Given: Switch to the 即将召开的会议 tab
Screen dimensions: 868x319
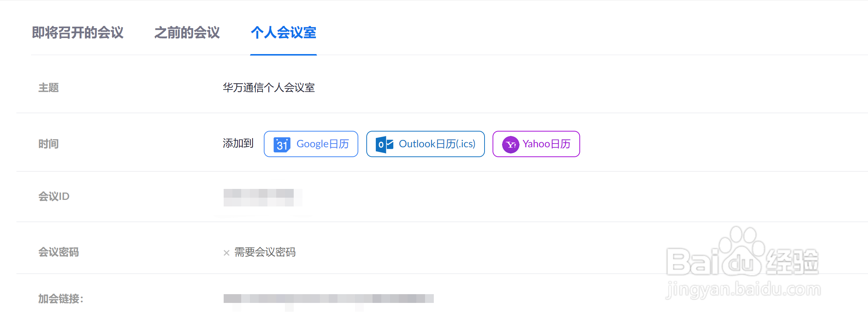Looking at the screenshot, I should [78, 33].
